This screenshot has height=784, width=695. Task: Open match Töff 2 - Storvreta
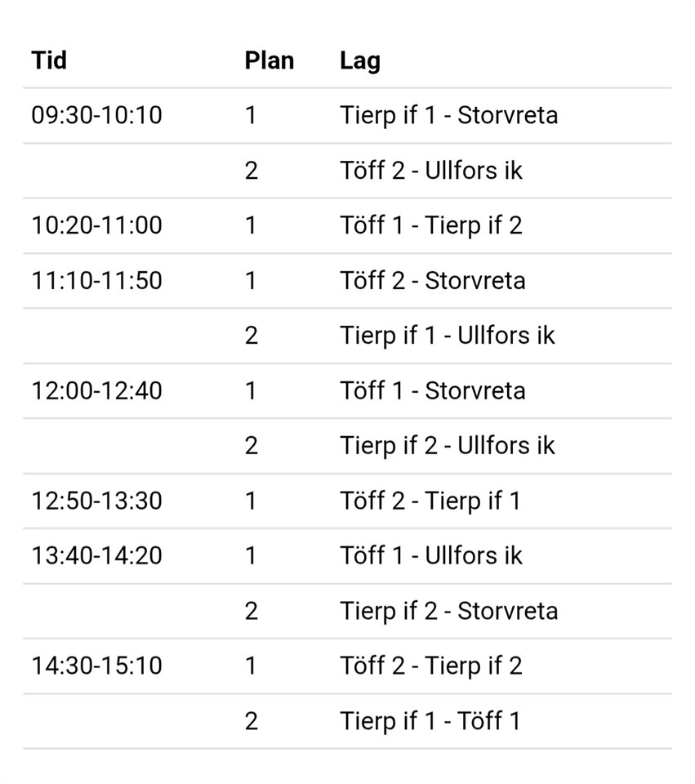433,280
